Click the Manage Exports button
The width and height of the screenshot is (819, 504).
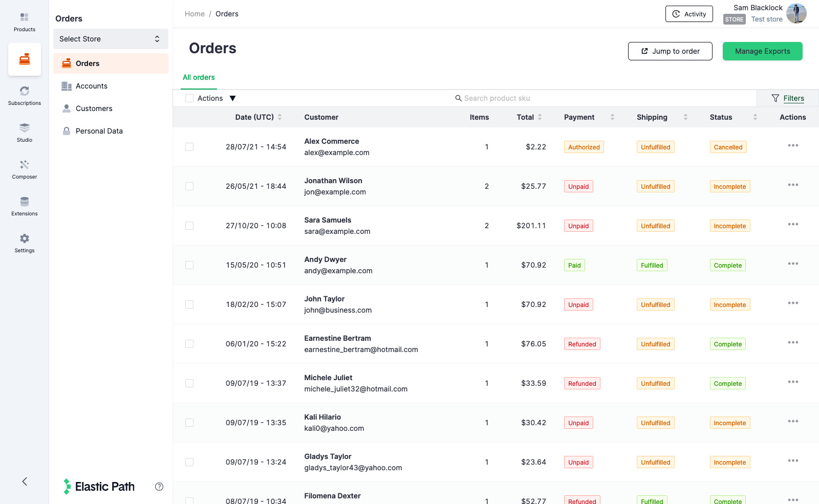(x=762, y=51)
